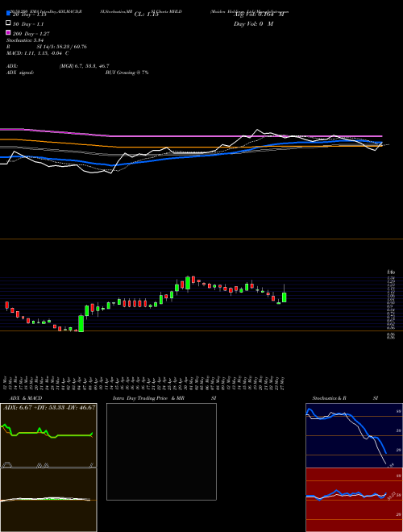Image resolution: width=403 pixels, height=532 pixels.
Task: Open the ADX green line chart panel
Action: [x=48, y=435]
